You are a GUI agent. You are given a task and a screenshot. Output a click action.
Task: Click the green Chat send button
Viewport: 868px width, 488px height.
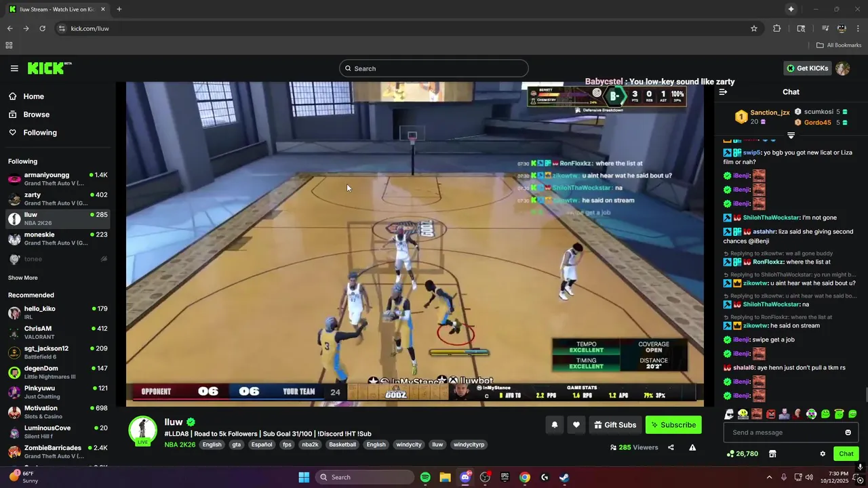(x=846, y=453)
